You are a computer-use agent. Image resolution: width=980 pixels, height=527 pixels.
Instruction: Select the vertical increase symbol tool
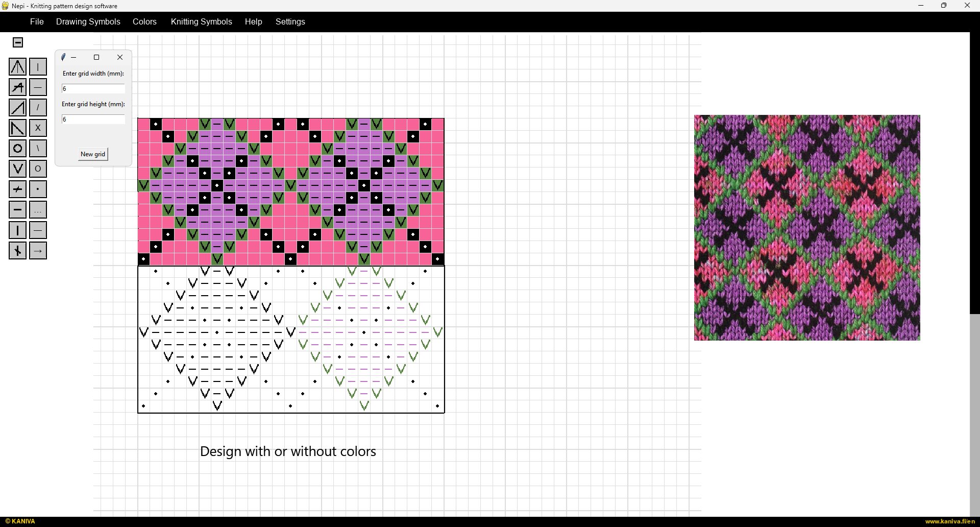[x=17, y=66]
